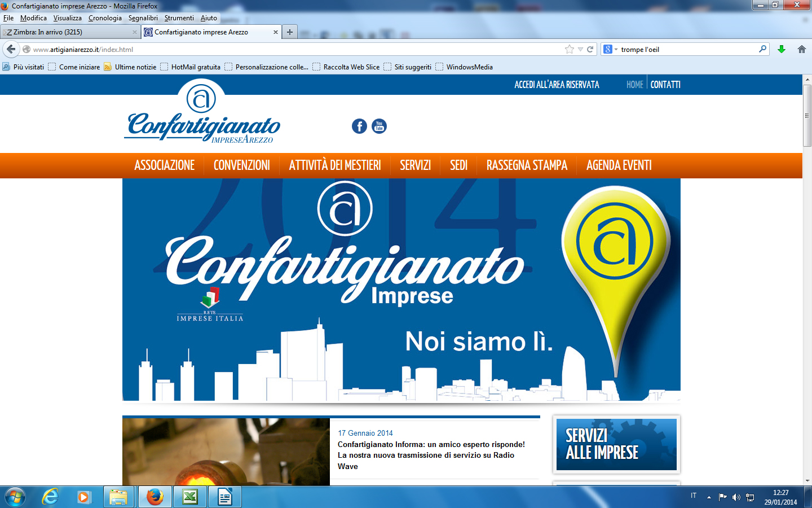Open the ASSOCIAZIONE navigation item
Screen dimensions: 812x508
[x=164, y=165]
